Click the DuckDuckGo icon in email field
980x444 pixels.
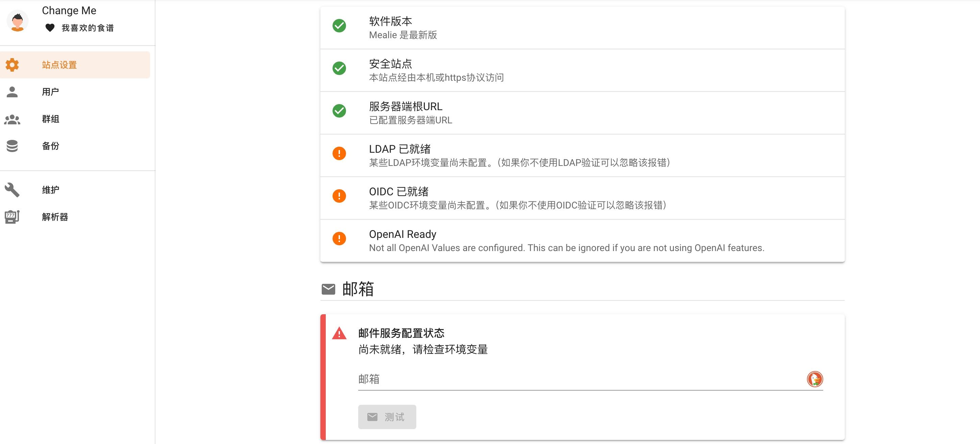tap(815, 379)
